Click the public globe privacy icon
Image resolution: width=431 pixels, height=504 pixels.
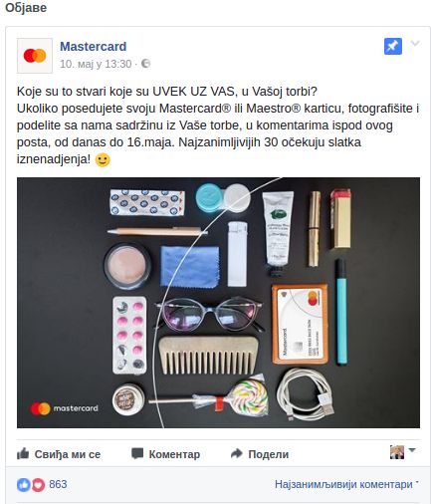pos(145,64)
